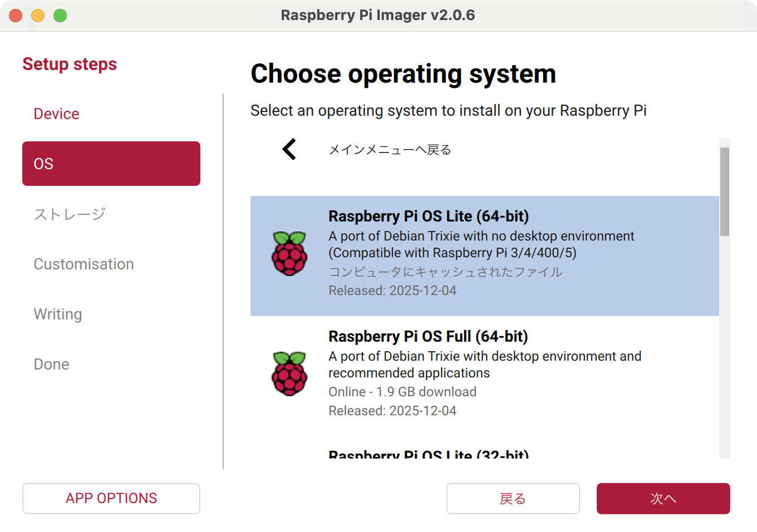757x532 pixels.
Task: Minimize the Imager window with yellow button
Action: coord(38,16)
